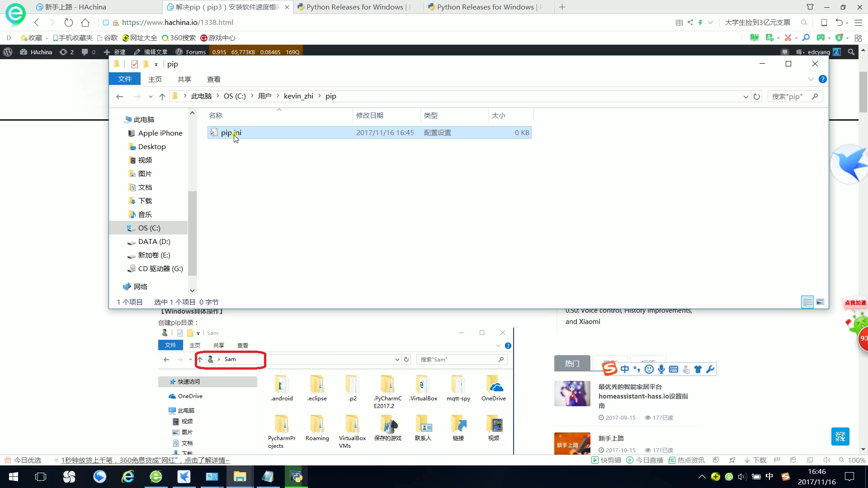This screenshot has height=488, width=868.
Task: Scroll down in left navigation panel
Action: [192, 290]
